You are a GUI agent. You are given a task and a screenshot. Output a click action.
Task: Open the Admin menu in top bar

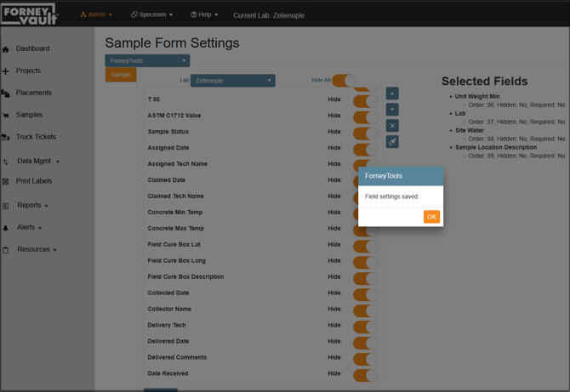[x=96, y=14]
